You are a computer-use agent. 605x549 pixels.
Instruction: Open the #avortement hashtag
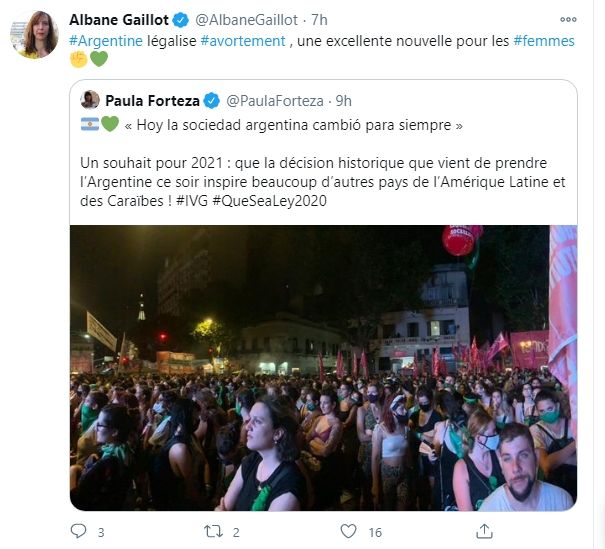[242, 40]
